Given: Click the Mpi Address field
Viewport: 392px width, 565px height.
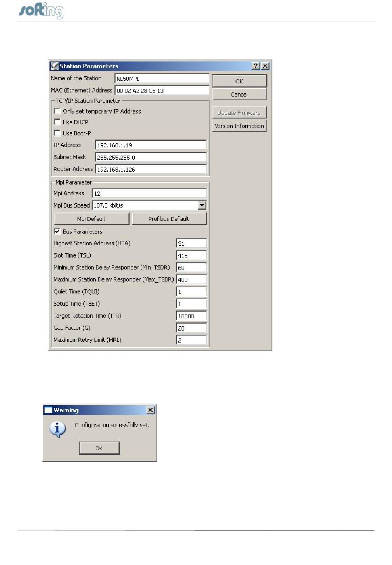Looking at the screenshot, I should coord(149,193).
